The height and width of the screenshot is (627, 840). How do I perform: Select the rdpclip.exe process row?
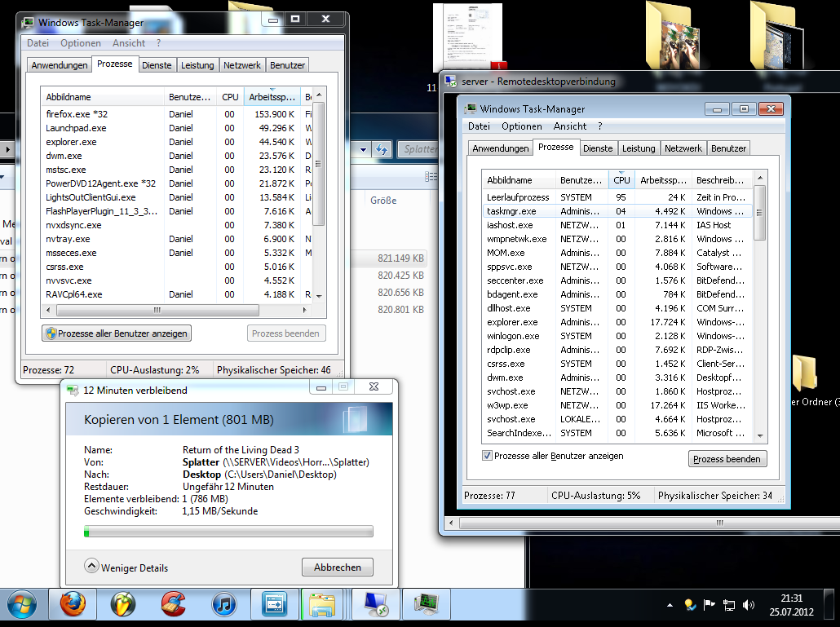point(617,350)
